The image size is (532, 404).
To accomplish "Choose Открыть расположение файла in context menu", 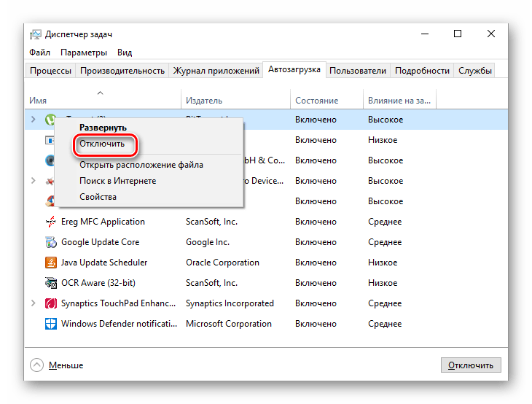I will click(x=141, y=165).
